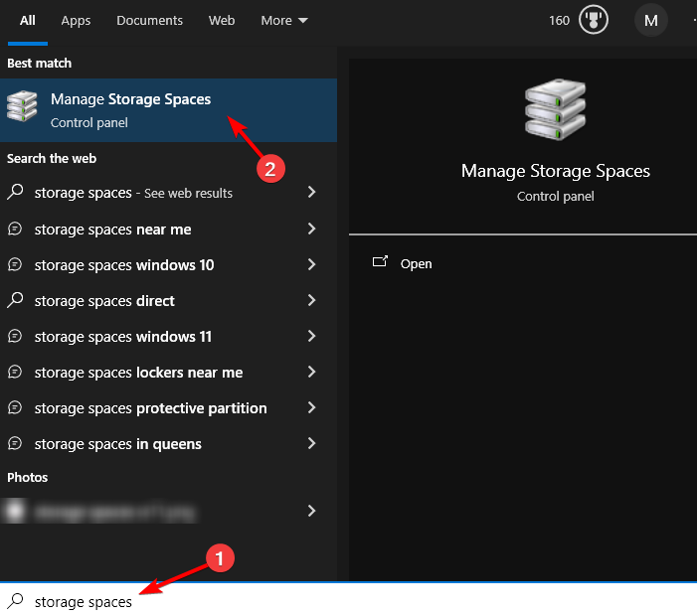Switch to the Apps tab
697x616 pixels.
point(76,21)
